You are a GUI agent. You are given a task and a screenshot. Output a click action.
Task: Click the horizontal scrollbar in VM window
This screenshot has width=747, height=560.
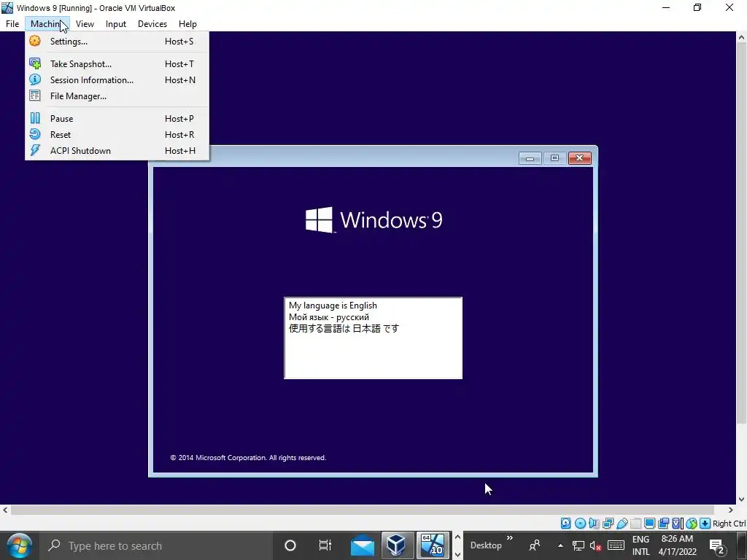(x=362, y=510)
